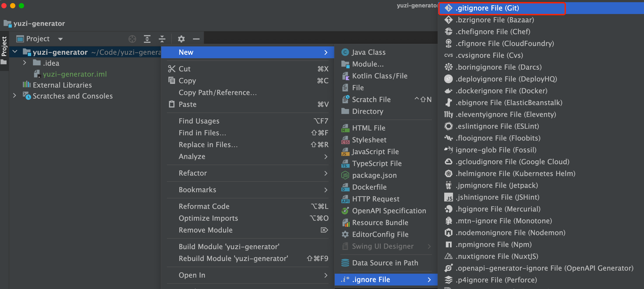Click the Collapse All icon in Project toolbar
Screen dimensions: 644x289
tap(162, 39)
